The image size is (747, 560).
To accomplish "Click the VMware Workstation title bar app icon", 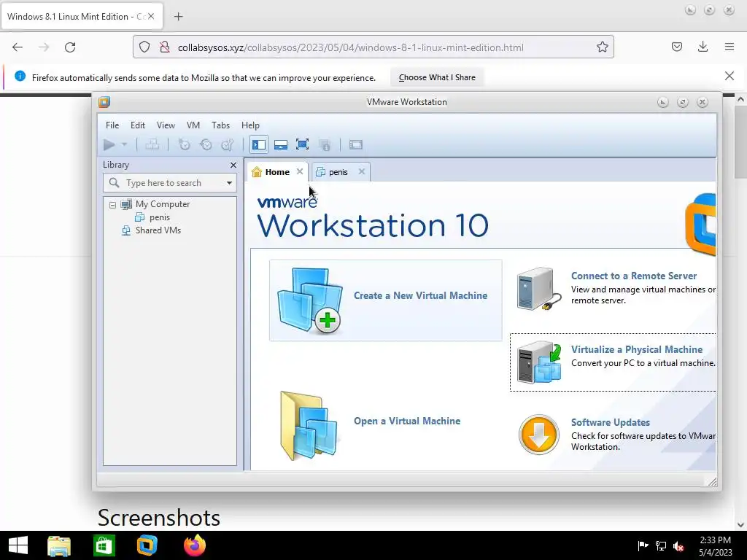I will 104,102.
